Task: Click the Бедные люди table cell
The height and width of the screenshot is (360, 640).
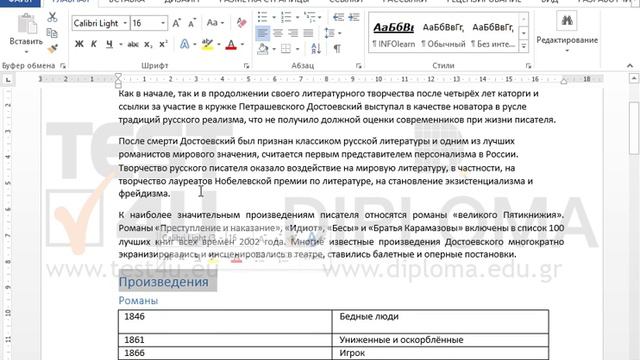Action: coord(440,322)
